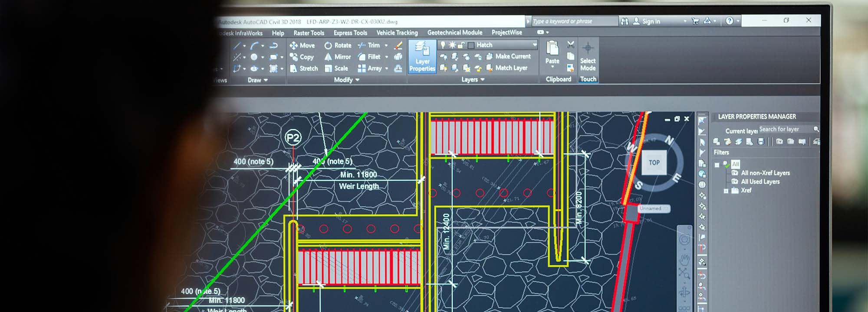Click the Search for layer field
868x312 pixels.
click(785, 129)
